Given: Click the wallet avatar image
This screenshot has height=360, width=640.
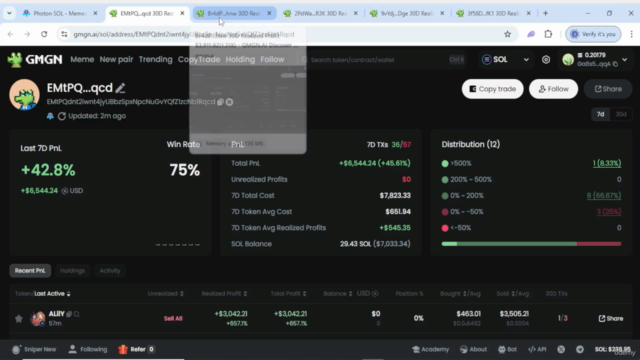Looking at the screenshot, I should (24, 95).
